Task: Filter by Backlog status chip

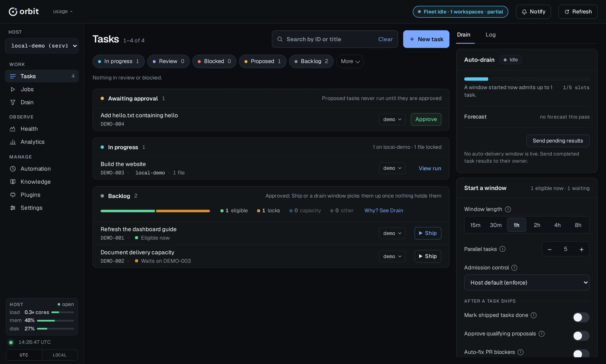Action: (x=311, y=61)
